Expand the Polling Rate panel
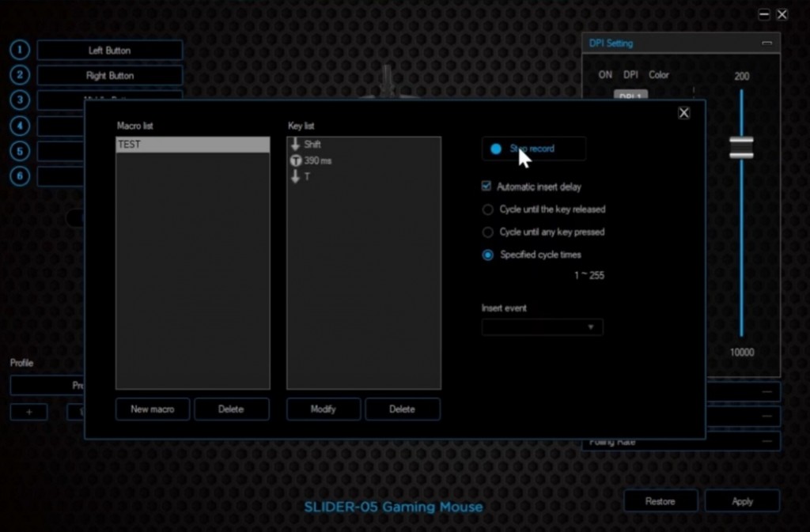 click(x=766, y=441)
